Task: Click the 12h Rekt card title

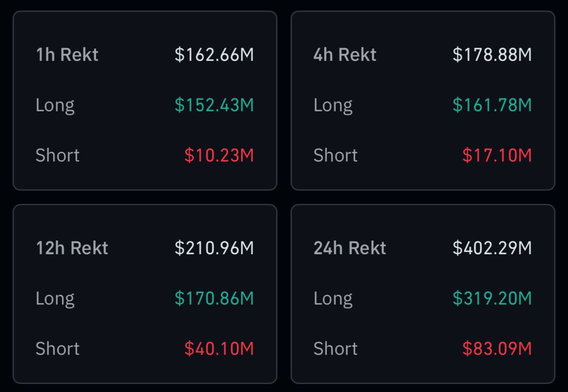Action: pyautogui.click(x=72, y=248)
